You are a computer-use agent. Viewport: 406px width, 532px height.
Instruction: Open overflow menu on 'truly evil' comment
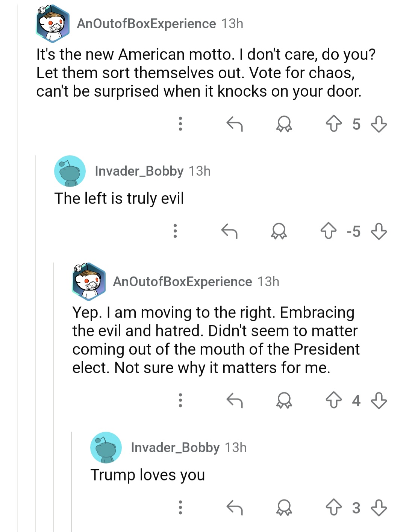tap(175, 231)
